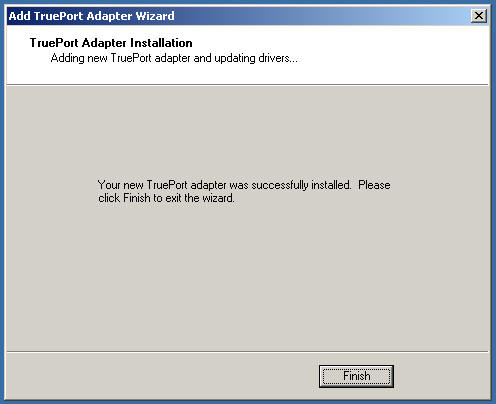
Task: Click the word 'Finish' inside the message text
Action: point(137,198)
